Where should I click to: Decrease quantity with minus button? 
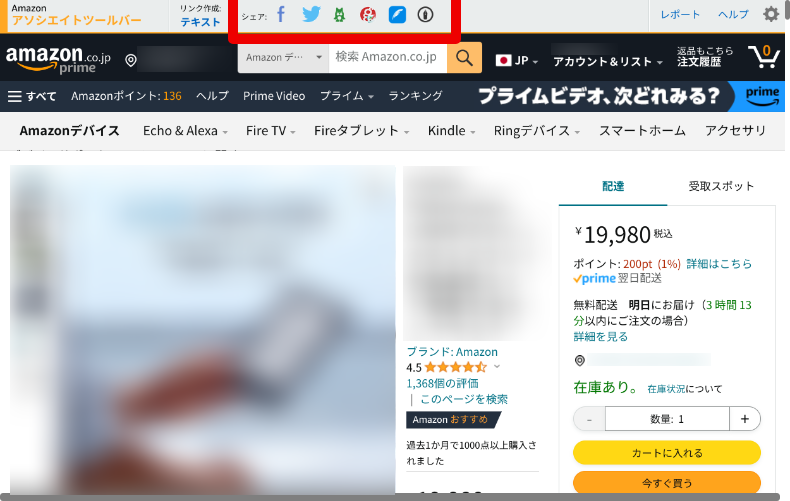589,419
